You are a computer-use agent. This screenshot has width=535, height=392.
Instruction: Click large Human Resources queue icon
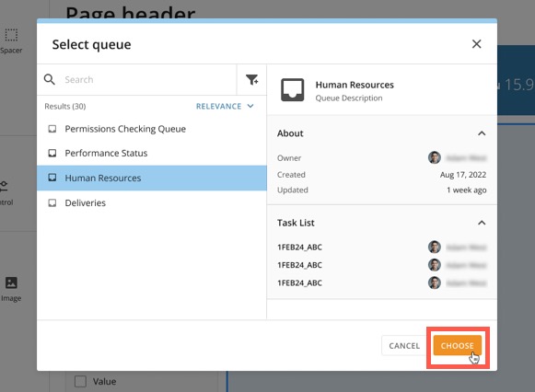coord(293,90)
